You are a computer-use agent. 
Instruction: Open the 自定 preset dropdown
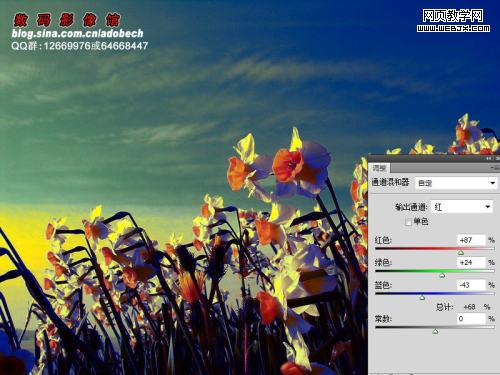point(456,183)
